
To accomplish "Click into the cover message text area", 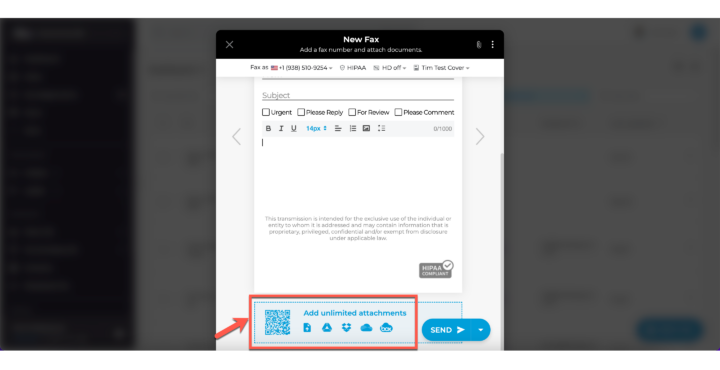I will coord(358,174).
